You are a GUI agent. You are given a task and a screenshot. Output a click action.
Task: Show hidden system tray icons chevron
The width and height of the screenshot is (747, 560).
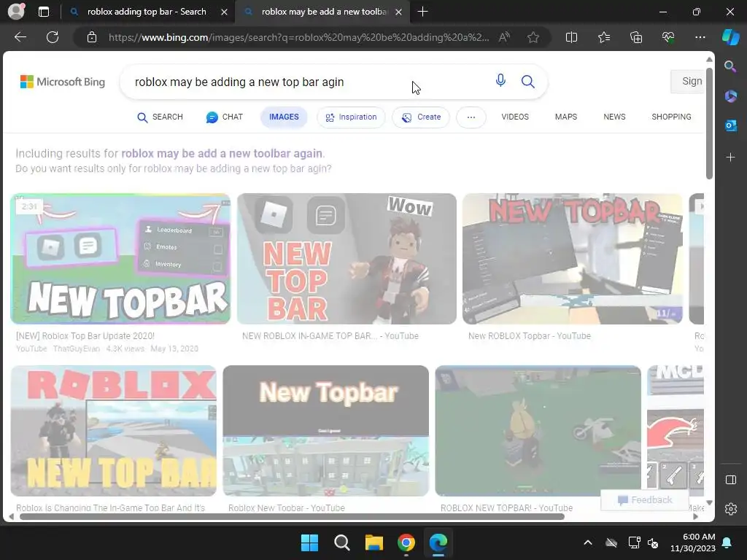pos(588,542)
